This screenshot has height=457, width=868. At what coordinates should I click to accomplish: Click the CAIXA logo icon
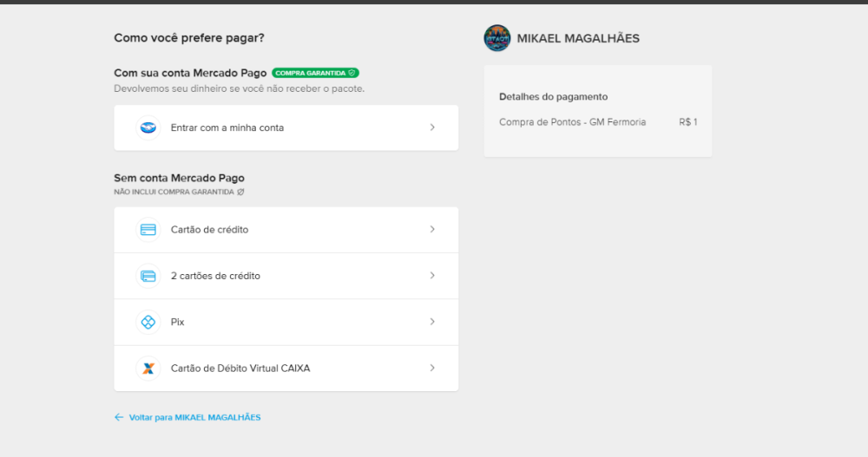pos(148,368)
